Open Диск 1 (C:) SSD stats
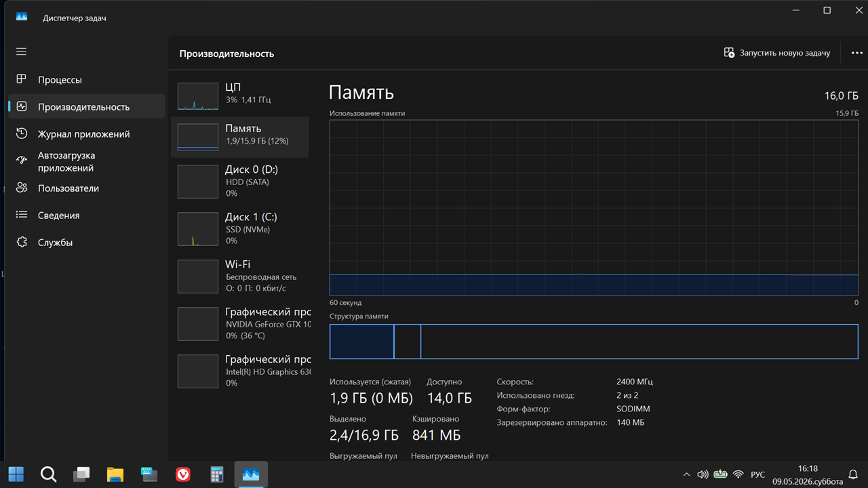Screen dimensions: 868x488 [x=240, y=228]
